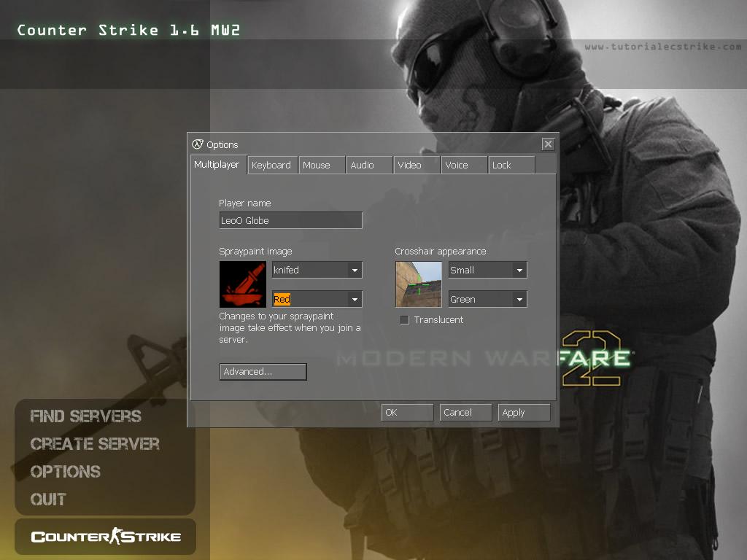Go to the Video tab

(417, 166)
